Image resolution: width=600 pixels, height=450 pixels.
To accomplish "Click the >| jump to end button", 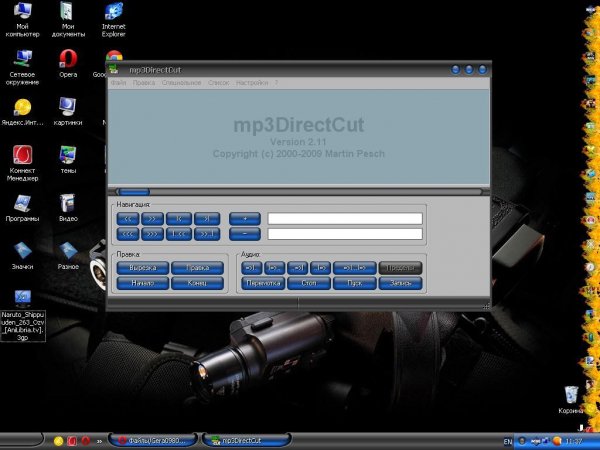I will [207, 218].
